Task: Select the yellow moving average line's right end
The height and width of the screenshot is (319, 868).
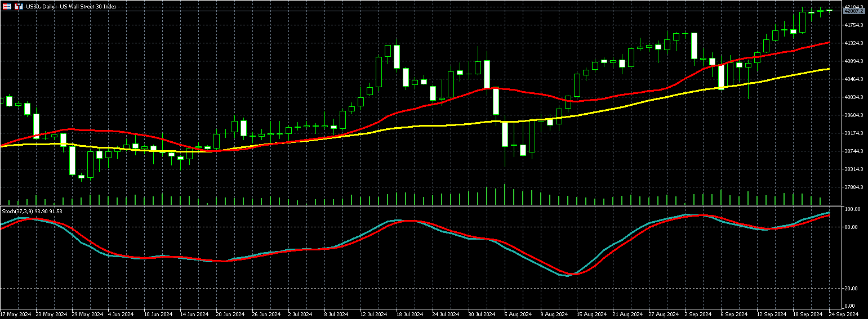Action: pyautogui.click(x=828, y=69)
